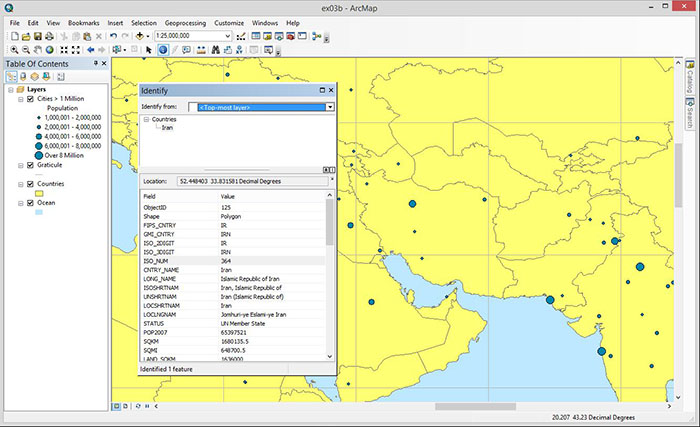The height and width of the screenshot is (427, 700).
Task: Click the POP2007 value 65397521
Action: (233, 332)
